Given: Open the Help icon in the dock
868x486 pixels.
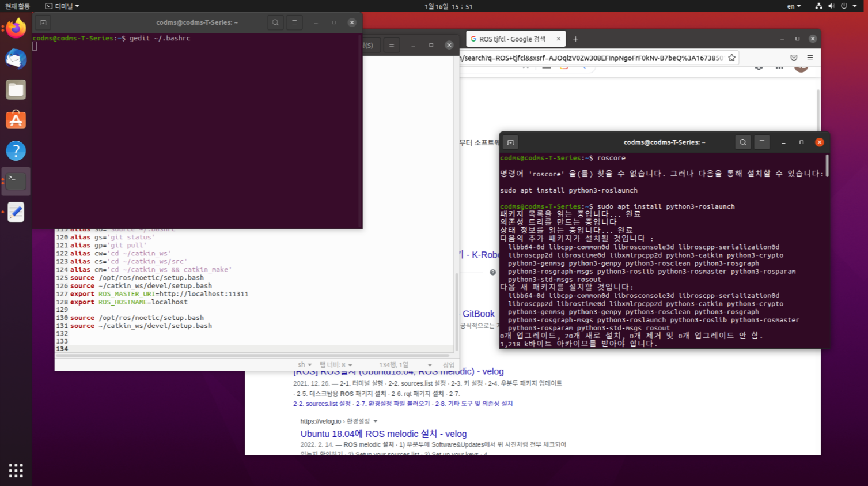Looking at the screenshot, I should point(16,150).
